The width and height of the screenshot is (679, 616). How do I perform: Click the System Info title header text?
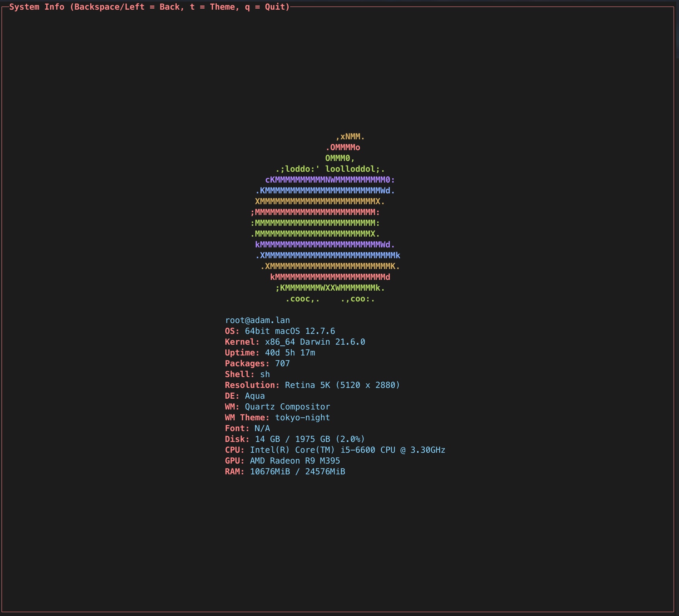point(149,7)
